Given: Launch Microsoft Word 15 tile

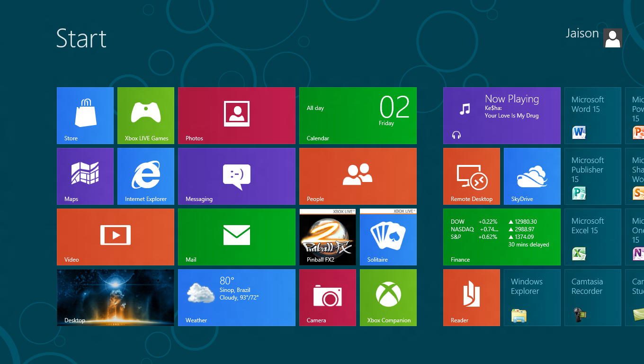Looking at the screenshot, I should [x=593, y=116].
